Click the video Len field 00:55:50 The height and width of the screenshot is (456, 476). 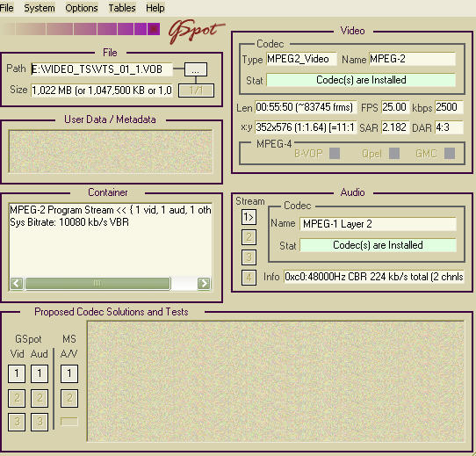pos(306,107)
